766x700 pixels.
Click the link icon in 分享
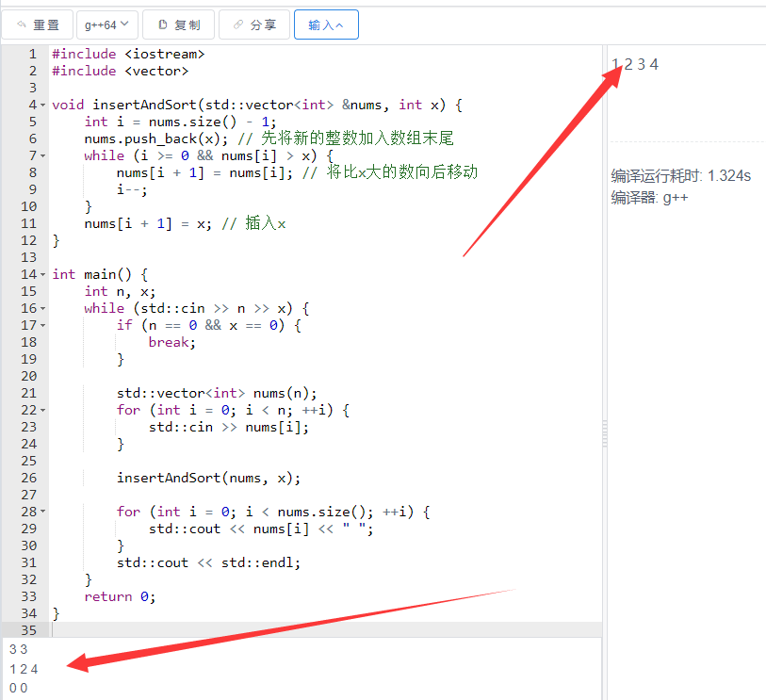(238, 24)
